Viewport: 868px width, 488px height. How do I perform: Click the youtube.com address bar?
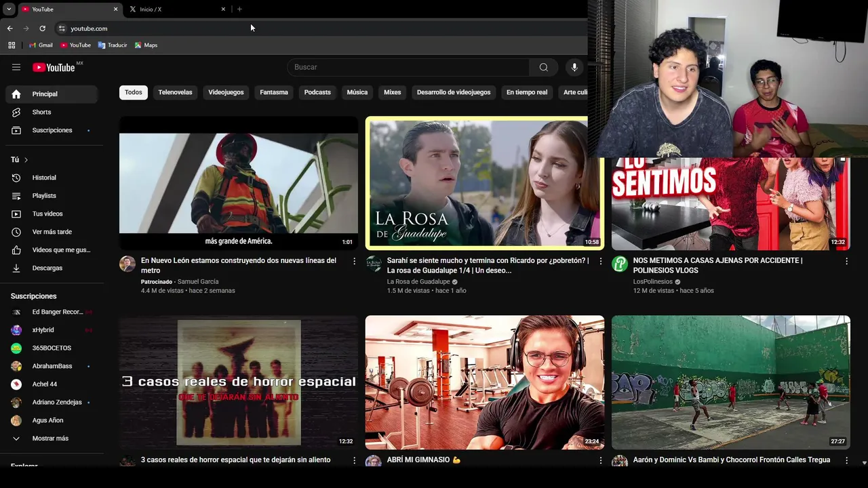(319, 28)
